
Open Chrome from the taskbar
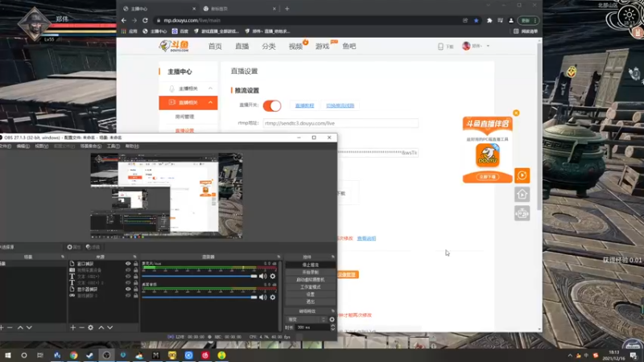click(x=73, y=355)
